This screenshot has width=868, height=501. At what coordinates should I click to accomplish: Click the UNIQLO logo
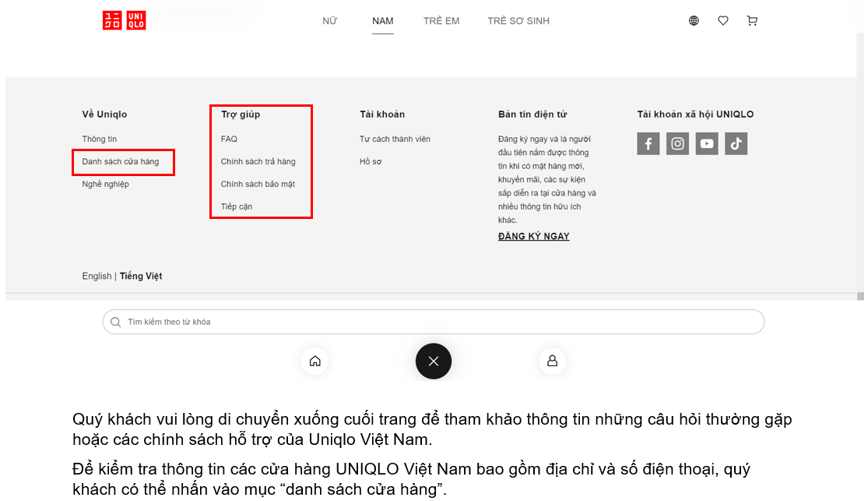point(124,20)
